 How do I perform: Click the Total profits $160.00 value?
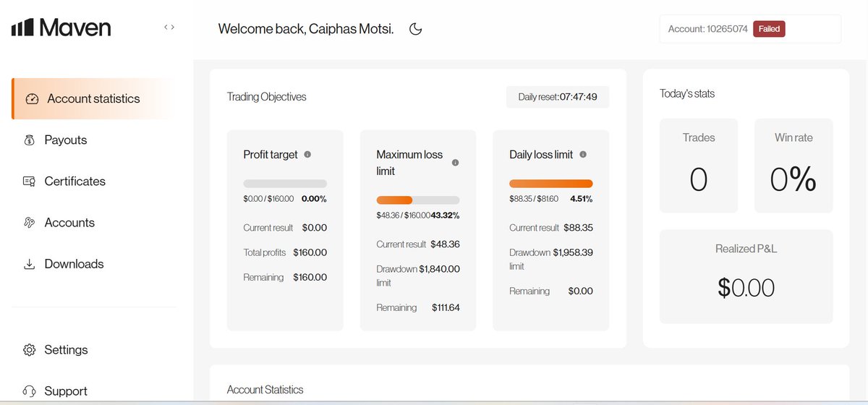click(310, 252)
